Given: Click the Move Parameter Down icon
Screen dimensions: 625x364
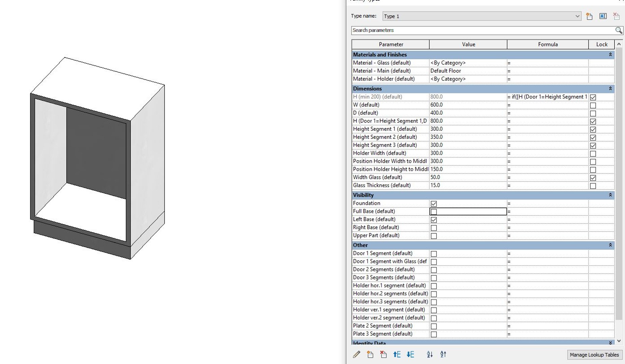Looking at the screenshot, I should pos(410,354).
